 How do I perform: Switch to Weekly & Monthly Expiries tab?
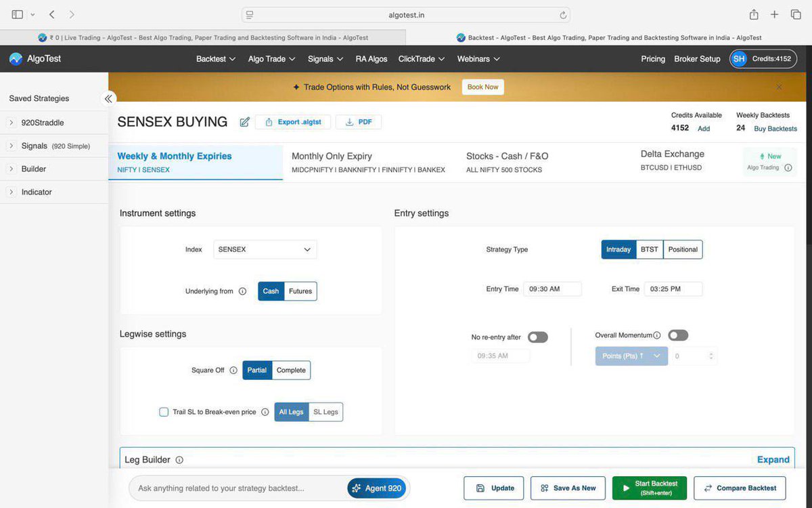(x=196, y=163)
